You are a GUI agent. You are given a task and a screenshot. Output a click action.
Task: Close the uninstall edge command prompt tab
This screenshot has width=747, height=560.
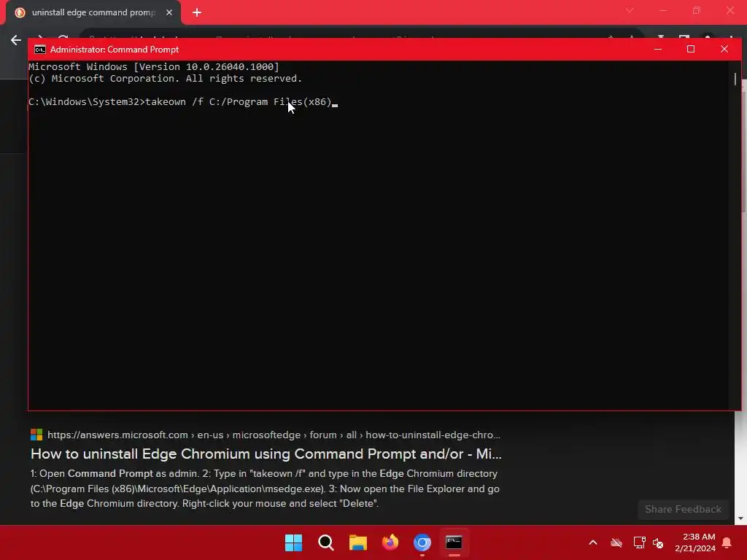(x=169, y=12)
